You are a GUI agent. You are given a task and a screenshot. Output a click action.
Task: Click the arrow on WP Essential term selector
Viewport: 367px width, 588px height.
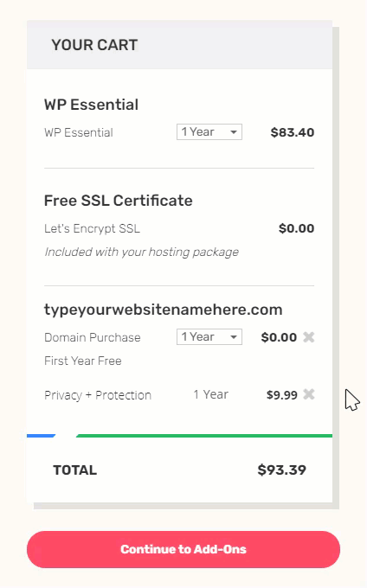click(234, 132)
